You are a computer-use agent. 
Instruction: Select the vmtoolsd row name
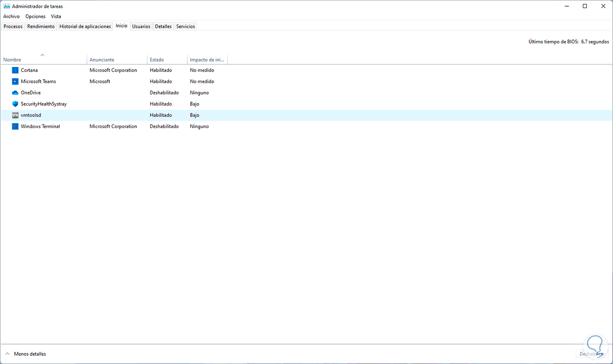(x=31, y=115)
